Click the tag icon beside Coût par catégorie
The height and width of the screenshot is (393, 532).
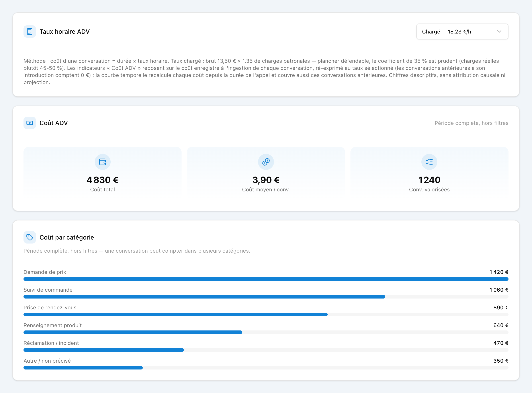(30, 237)
